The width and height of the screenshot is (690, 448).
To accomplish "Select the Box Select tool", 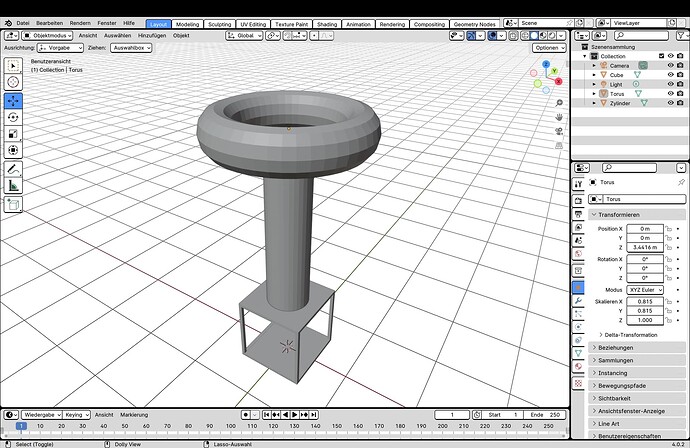I will 13,66.
